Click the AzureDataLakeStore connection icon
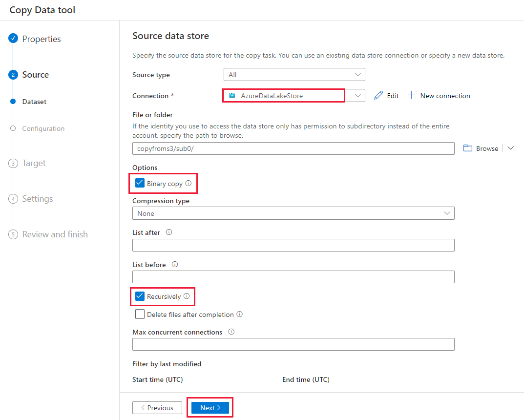Image resolution: width=524 pixels, height=420 pixels. click(232, 96)
